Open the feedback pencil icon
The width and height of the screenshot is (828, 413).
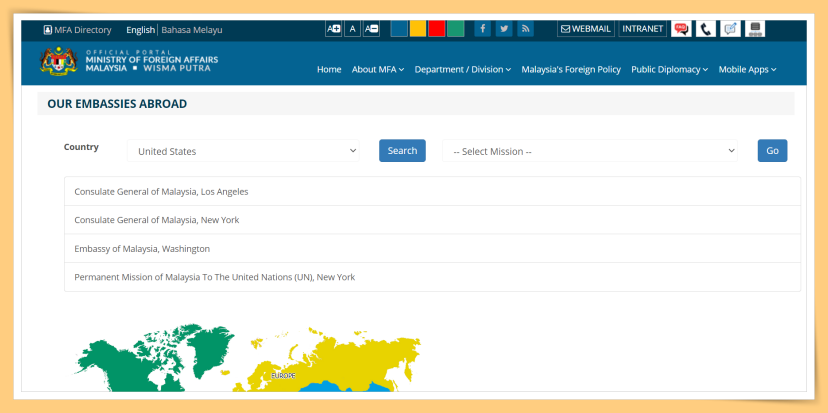[x=730, y=29]
